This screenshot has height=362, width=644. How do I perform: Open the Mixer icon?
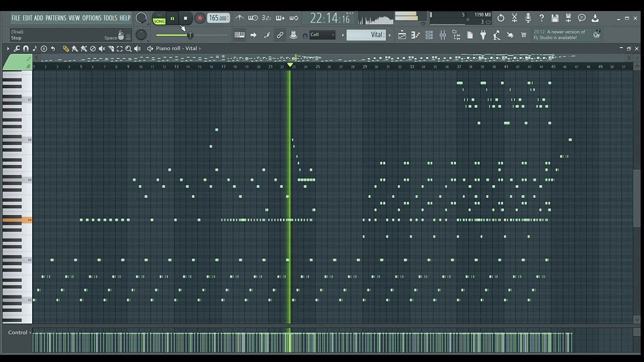point(443,35)
